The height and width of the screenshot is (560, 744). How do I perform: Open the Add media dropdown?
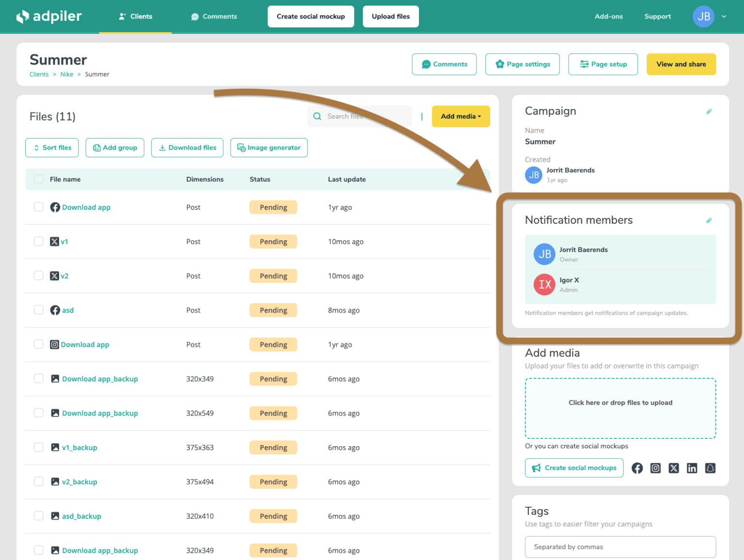(x=460, y=116)
